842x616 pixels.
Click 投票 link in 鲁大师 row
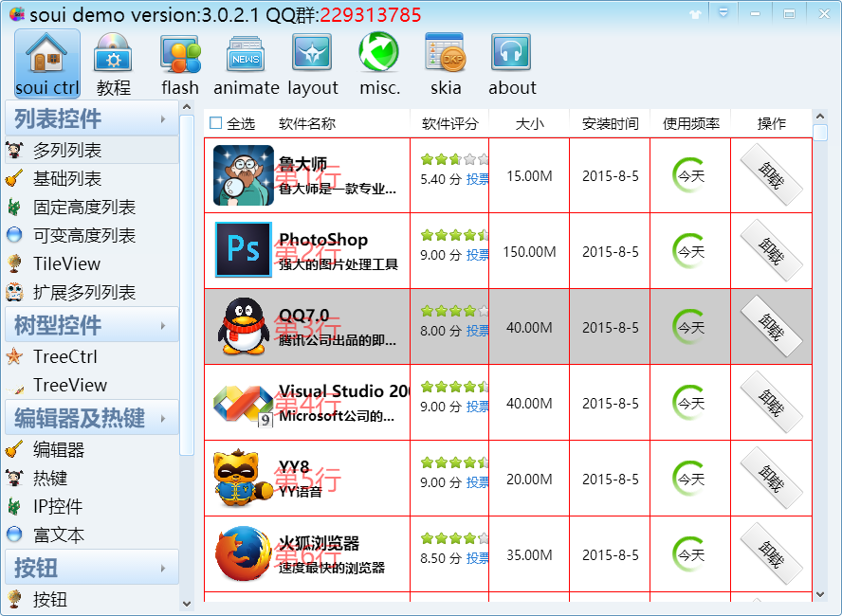[477, 179]
